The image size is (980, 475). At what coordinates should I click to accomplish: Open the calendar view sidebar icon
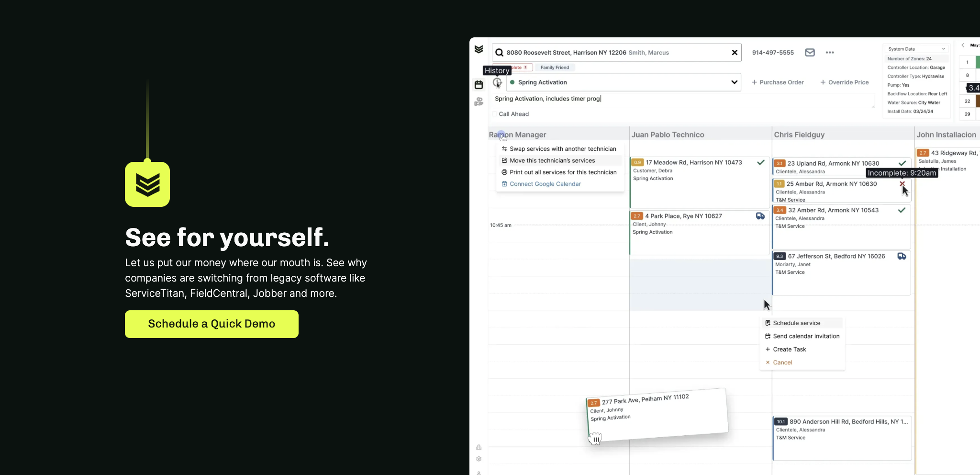(x=479, y=85)
